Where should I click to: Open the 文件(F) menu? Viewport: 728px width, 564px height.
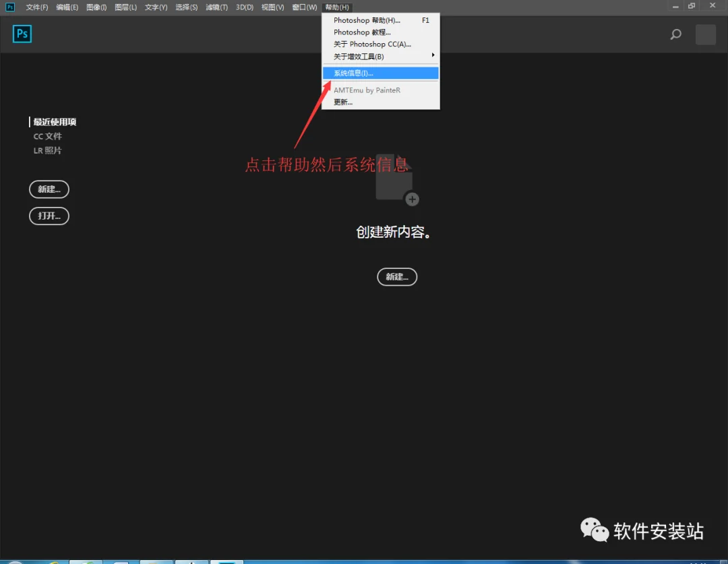(36, 7)
